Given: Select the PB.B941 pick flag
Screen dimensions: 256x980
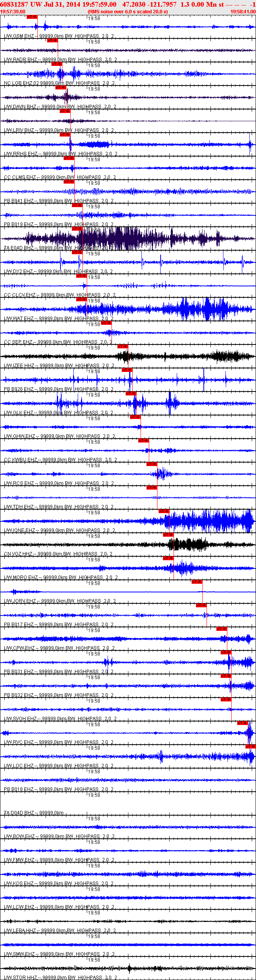Looking at the screenshot, I should point(69,182).
